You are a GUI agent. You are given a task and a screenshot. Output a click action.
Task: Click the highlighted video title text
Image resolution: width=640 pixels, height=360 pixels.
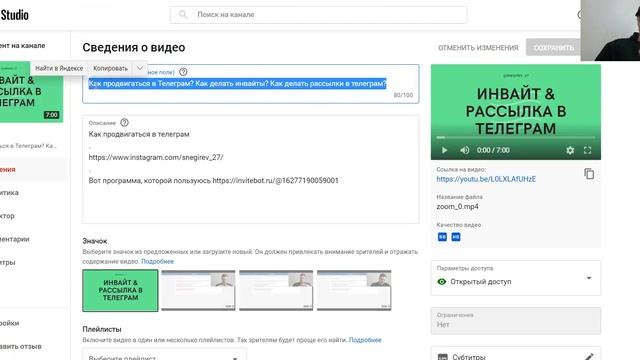click(238, 83)
